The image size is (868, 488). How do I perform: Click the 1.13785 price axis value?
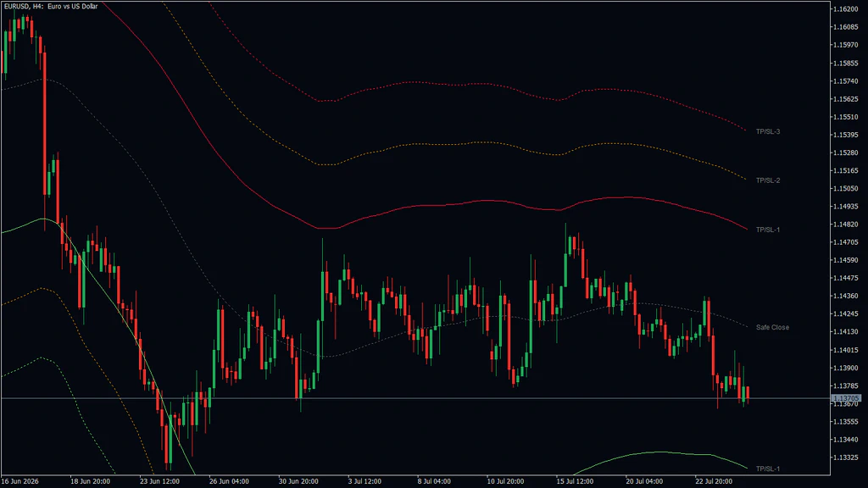click(x=846, y=386)
